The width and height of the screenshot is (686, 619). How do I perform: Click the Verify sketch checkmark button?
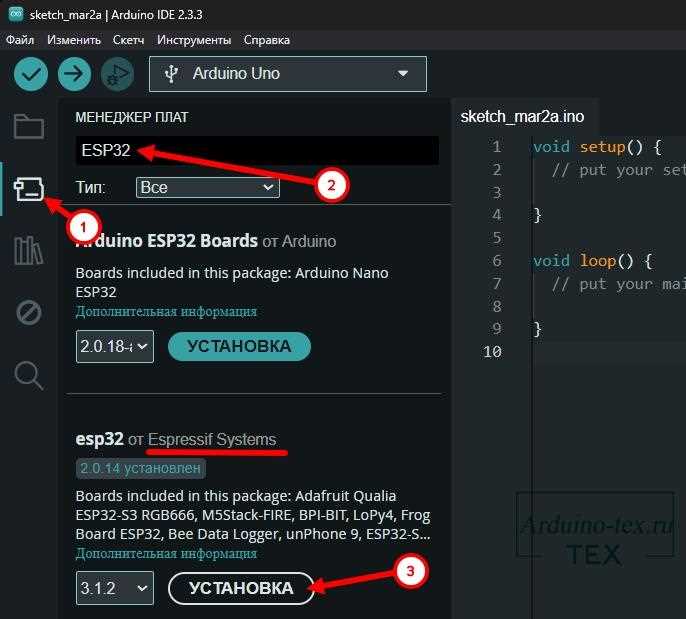pos(31,74)
